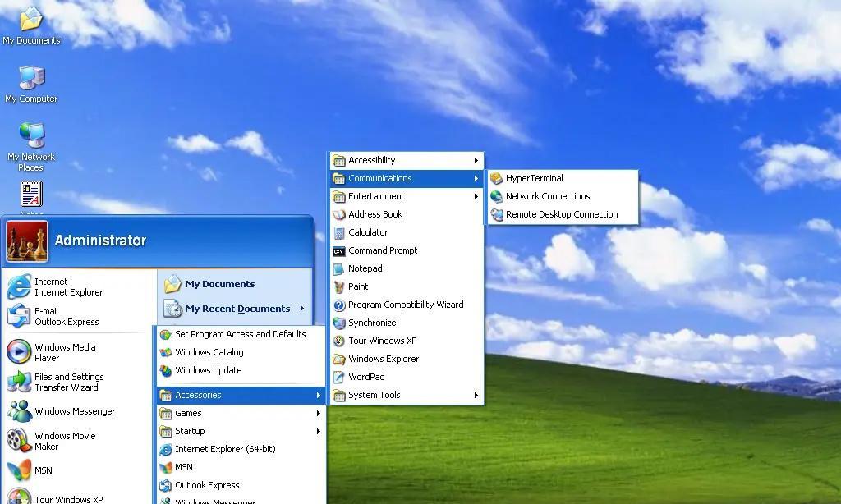This screenshot has width=841, height=504.
Task: Launch HyperTerminal
Action: (x=563, y=179)
